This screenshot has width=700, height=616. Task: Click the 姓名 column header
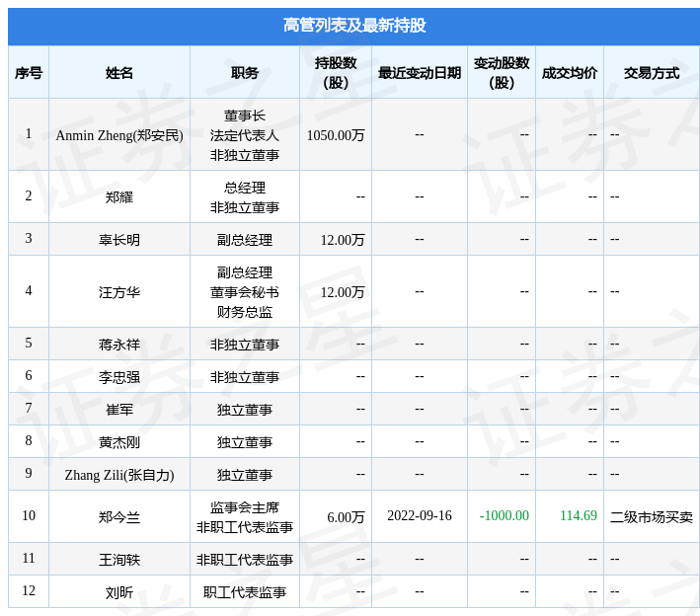119,73
